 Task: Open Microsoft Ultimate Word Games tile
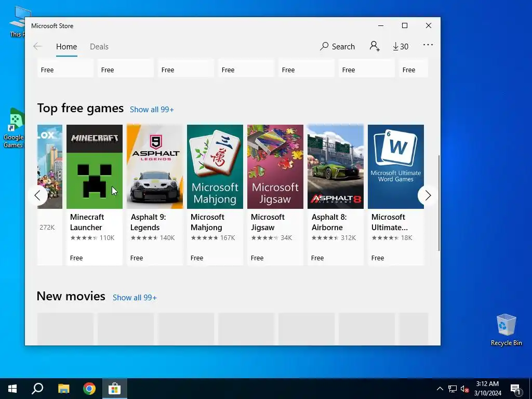point(395,195)
